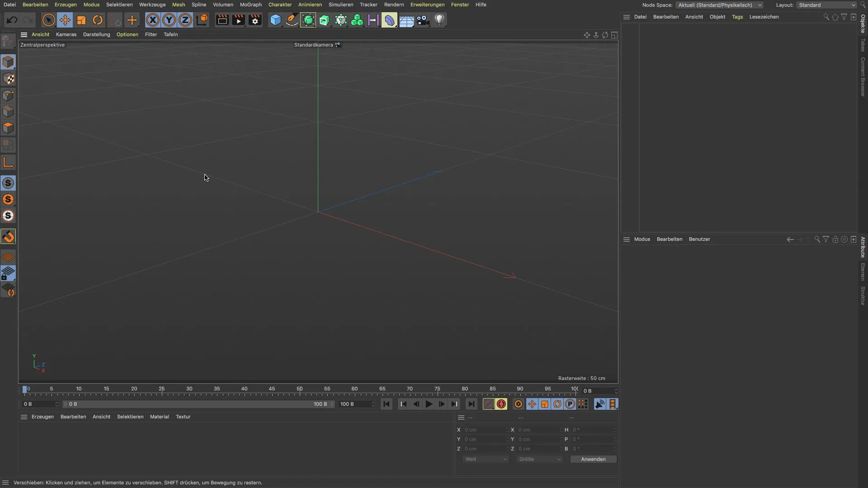Open the Simulieren menu
Image resolution: width=868 pixels, height=488 pixels.
point(341,5)
